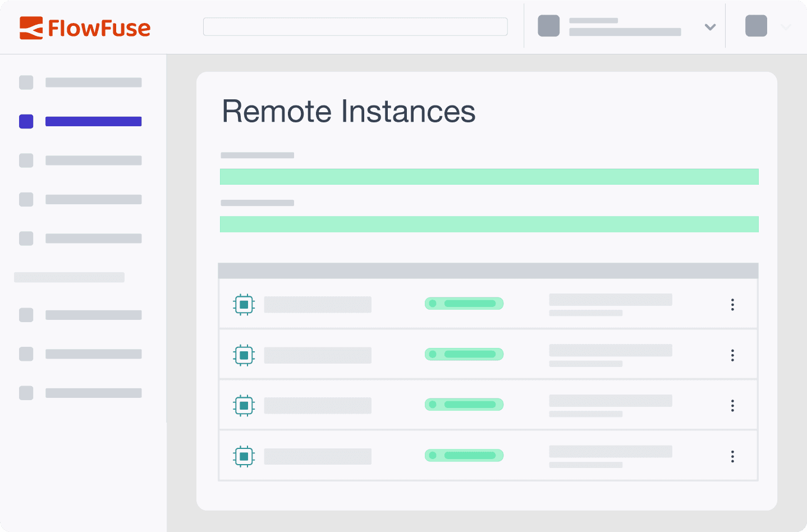The width and height of the screenshot is (807, 532).
Task: Open the kebab menu on the first instance row
Action: coord(732,304)
